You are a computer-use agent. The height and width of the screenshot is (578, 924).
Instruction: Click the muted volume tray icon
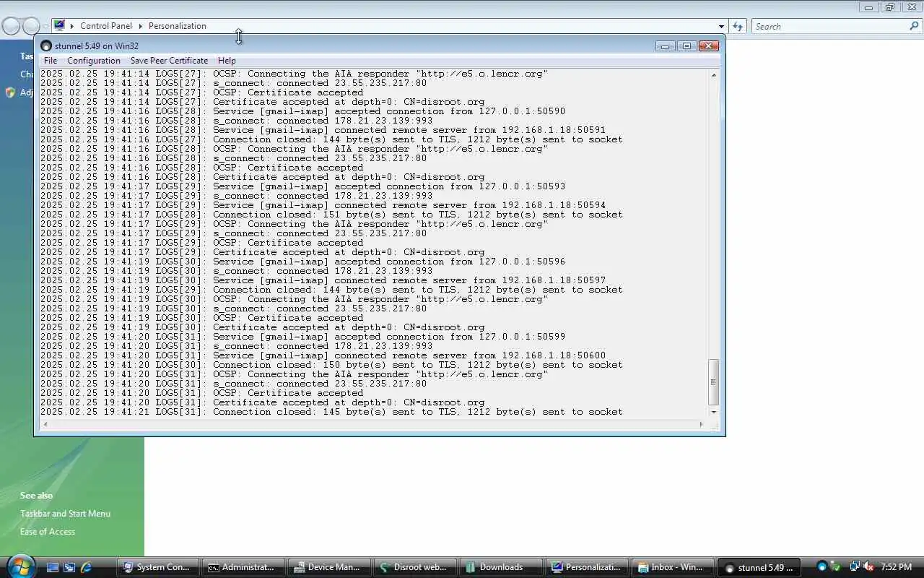coord(868,567)
